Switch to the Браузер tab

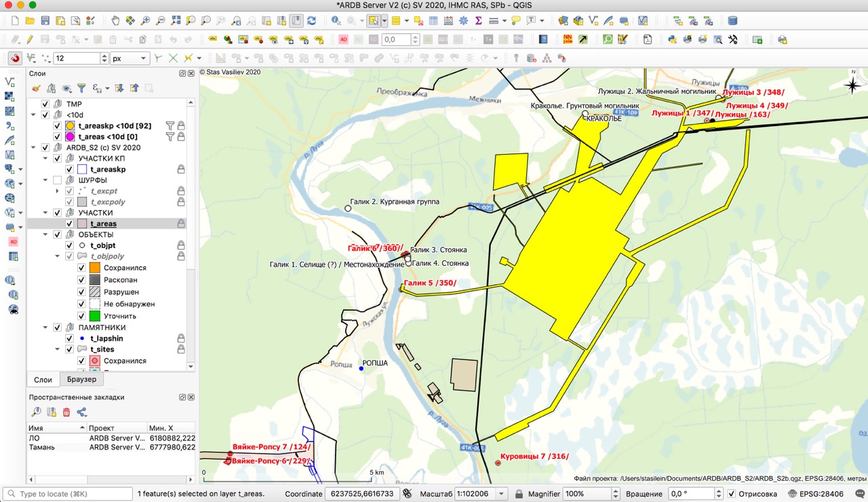coord(81,379)
